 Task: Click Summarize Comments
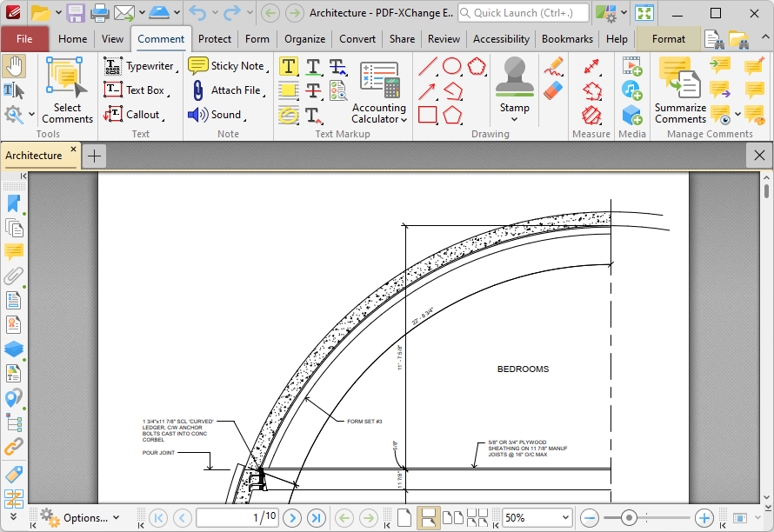(x=680, y=90)
